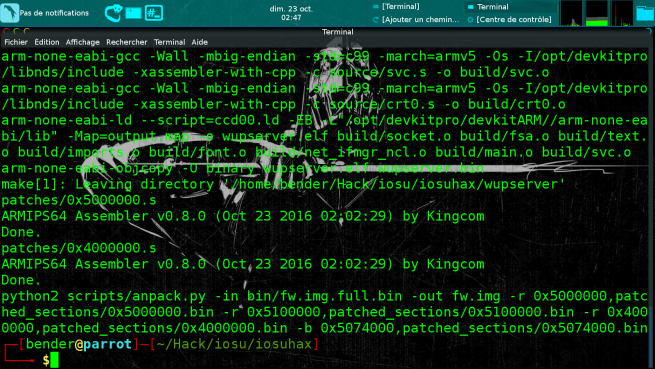The image size is (655, 369).
Task: Restore the [Ajouter un chemin...] window
Action: click(x=416, y=20)
